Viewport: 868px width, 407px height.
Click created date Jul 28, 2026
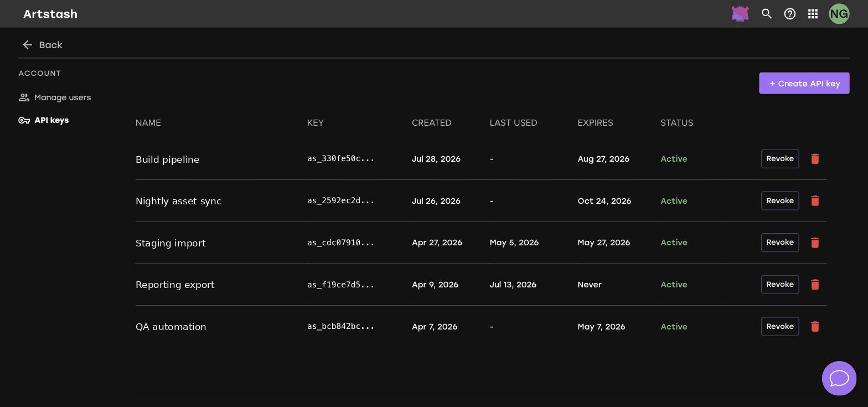[436, 159]
